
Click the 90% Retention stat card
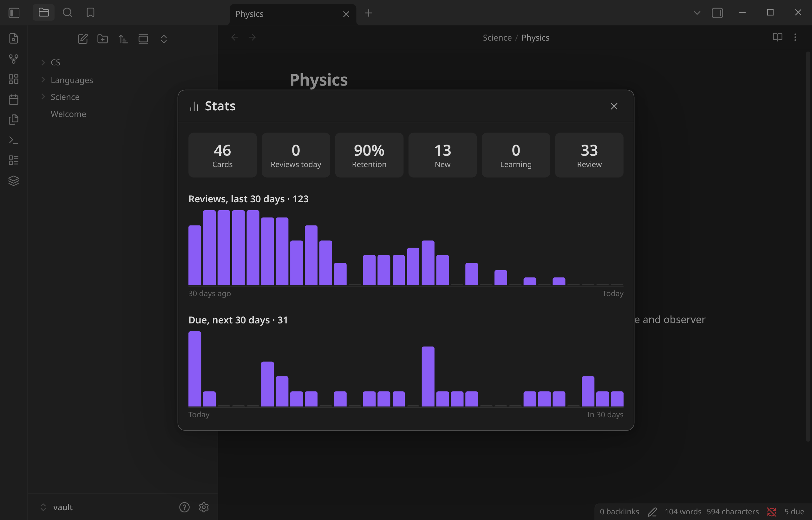click(x=369, y=155)
